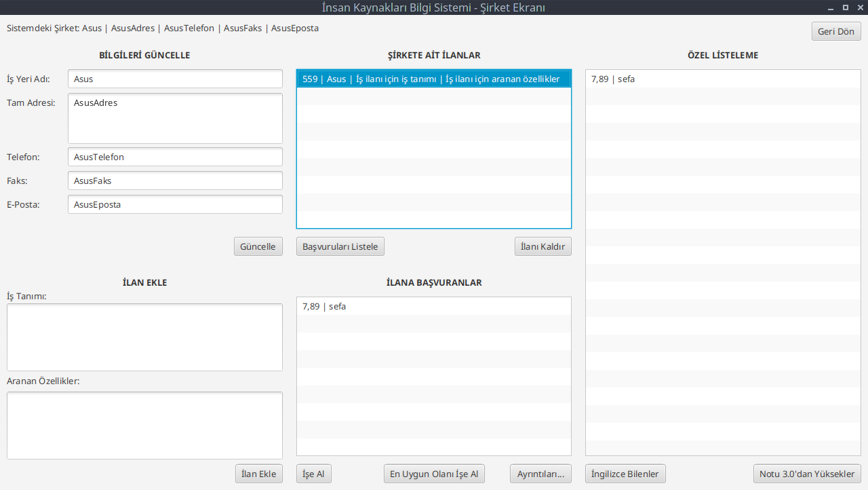
Task: Select 7,89 | sefa in İlana Başvuranlar list
Action: point(434,306)
